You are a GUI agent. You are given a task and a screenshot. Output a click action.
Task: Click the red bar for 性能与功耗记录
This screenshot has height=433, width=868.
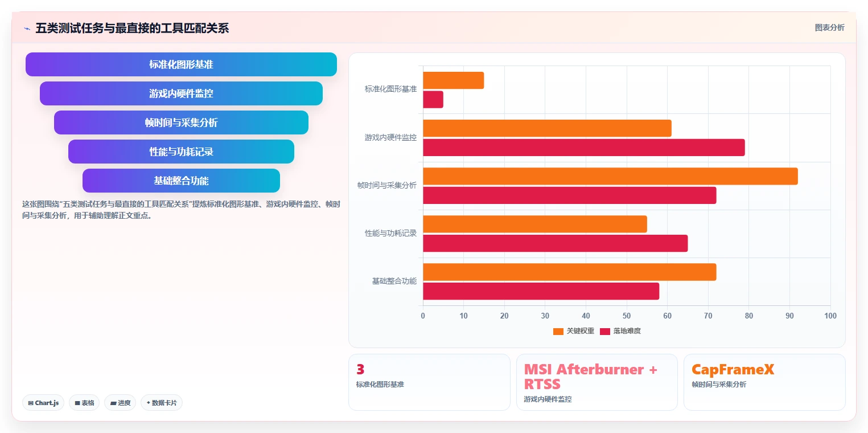pos(556,243)
